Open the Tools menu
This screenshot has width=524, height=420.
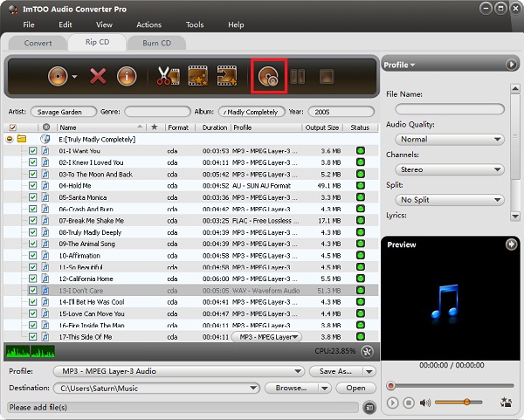(195, 24)
